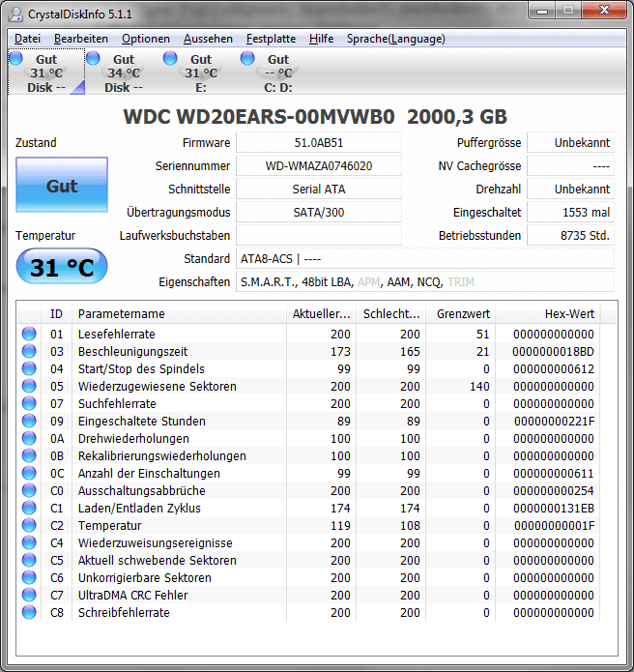Screen dimensions: 634x672
Task: Click the Standard field ATA8-ACS
Action: tap(425, 259)
